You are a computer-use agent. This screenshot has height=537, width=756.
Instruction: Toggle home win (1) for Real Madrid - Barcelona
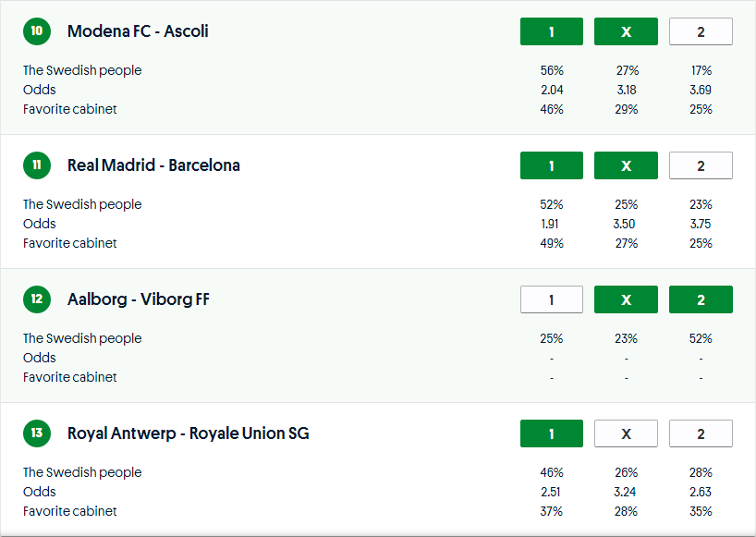[552, 165]
